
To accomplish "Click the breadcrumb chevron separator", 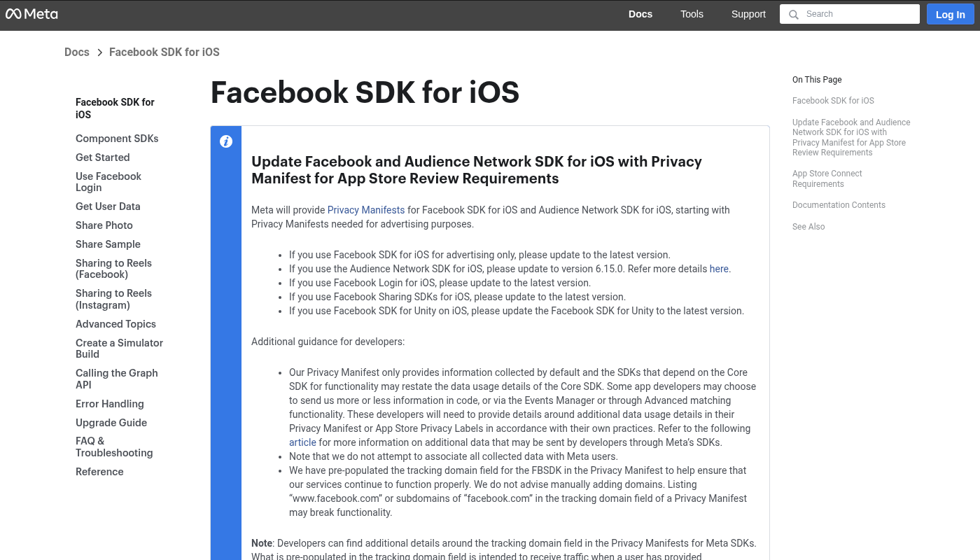I will click(x=99, y=52).
